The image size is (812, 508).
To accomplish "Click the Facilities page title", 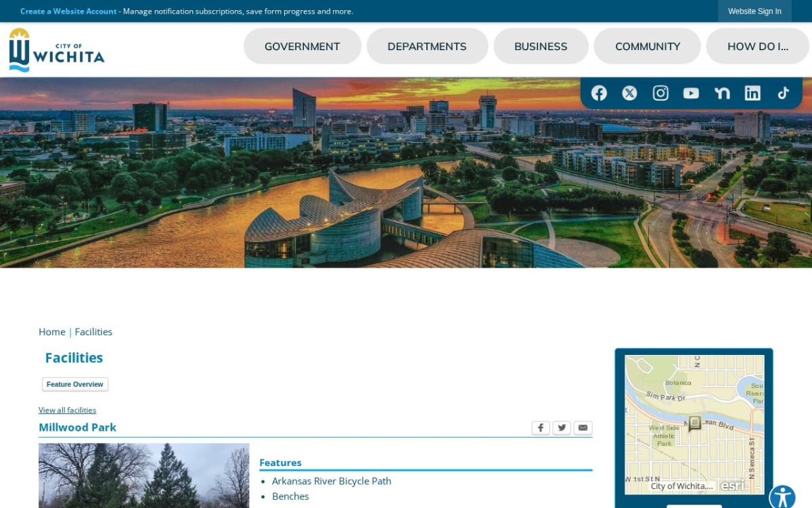I will (x=74, y=358).
